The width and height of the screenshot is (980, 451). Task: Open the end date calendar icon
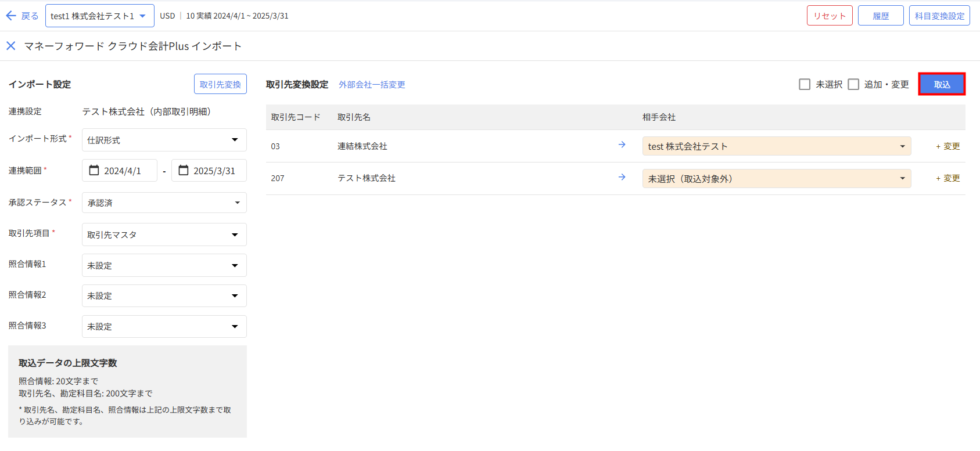(x=184, y=170)
